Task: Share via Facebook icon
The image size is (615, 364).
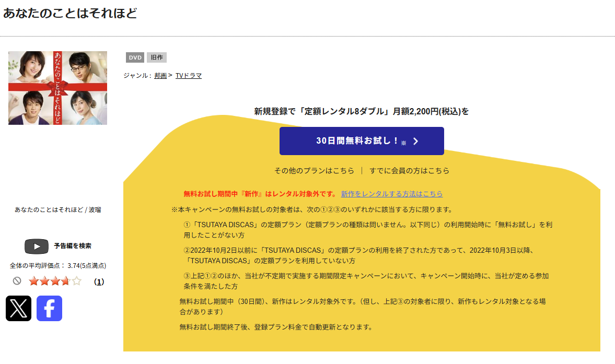Action: coord(50,308)
